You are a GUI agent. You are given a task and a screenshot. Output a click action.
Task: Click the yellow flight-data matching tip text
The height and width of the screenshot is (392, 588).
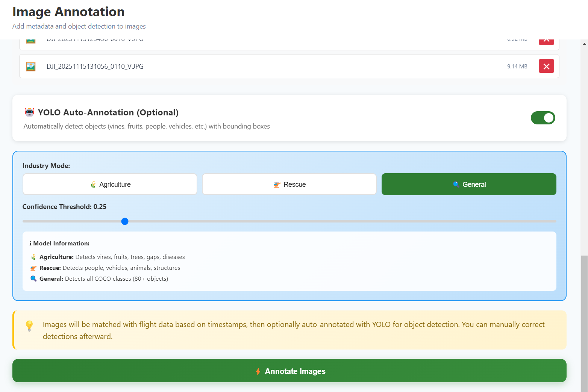pos(294,330)
